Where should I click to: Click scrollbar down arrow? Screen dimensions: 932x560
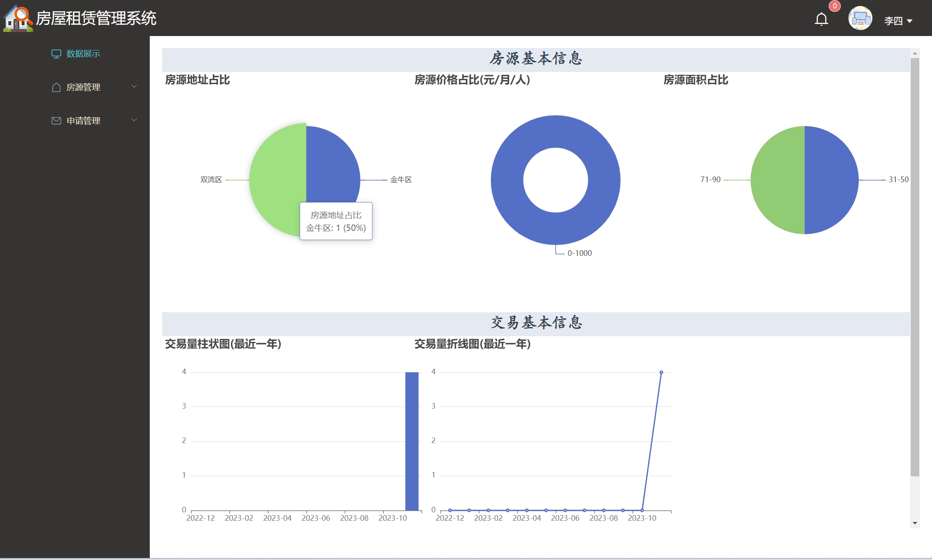pos(915,523)
